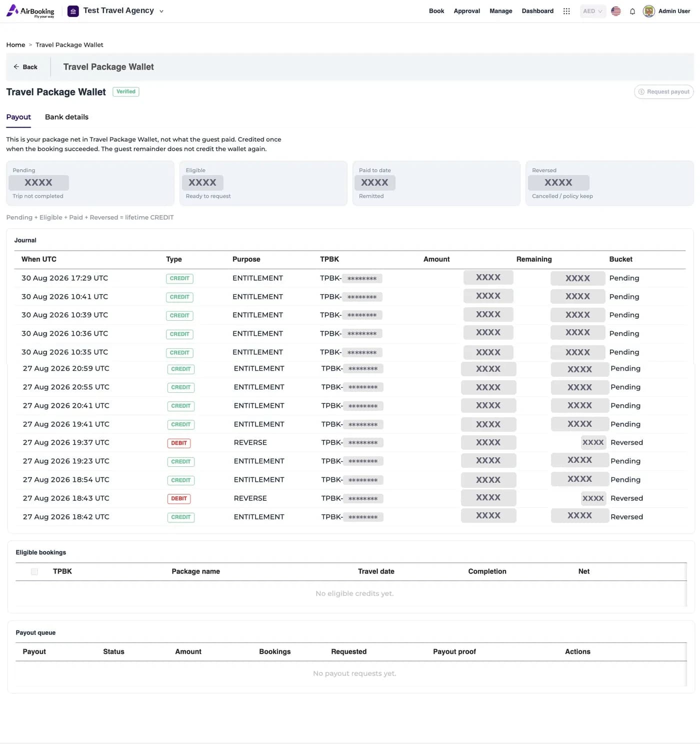The image size is (700, 744).
Task: Click the Admin User name
Action: click(x=674, y=11)
